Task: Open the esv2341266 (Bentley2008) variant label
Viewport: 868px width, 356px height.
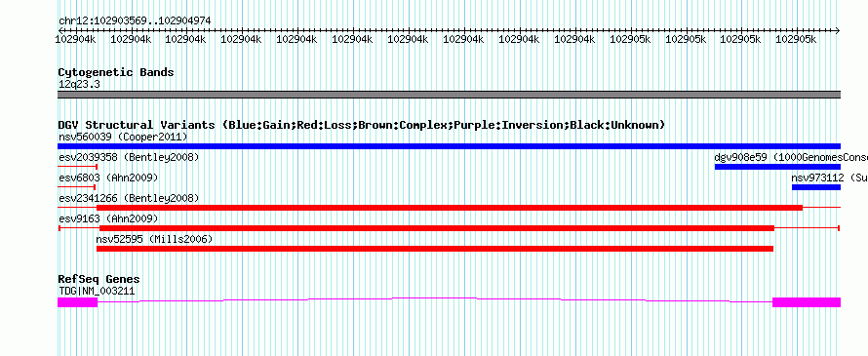Action: point(129,199)
